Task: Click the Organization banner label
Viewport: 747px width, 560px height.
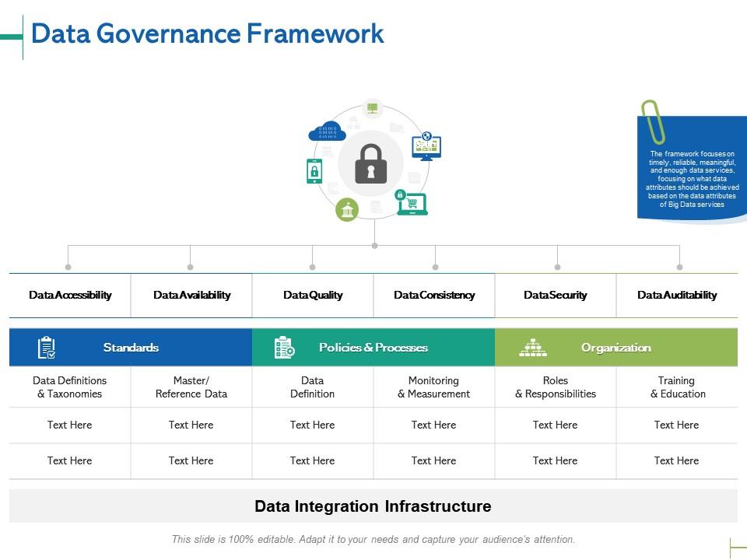Action: point(616,348)
